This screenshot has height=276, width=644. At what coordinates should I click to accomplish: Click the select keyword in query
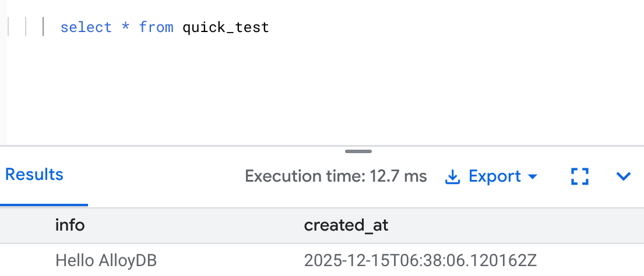tap(86, 27)
